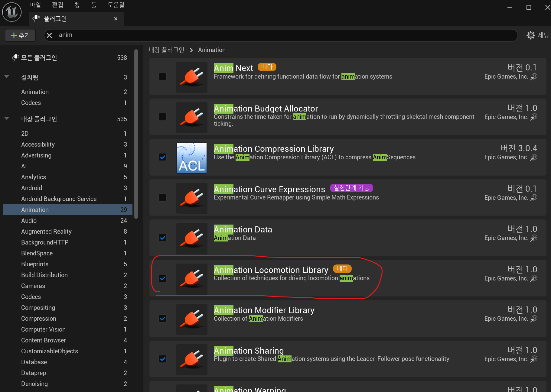Open the 도움말 menu
The height and width of the screenshot is (392, 551).
pos(116,5)
